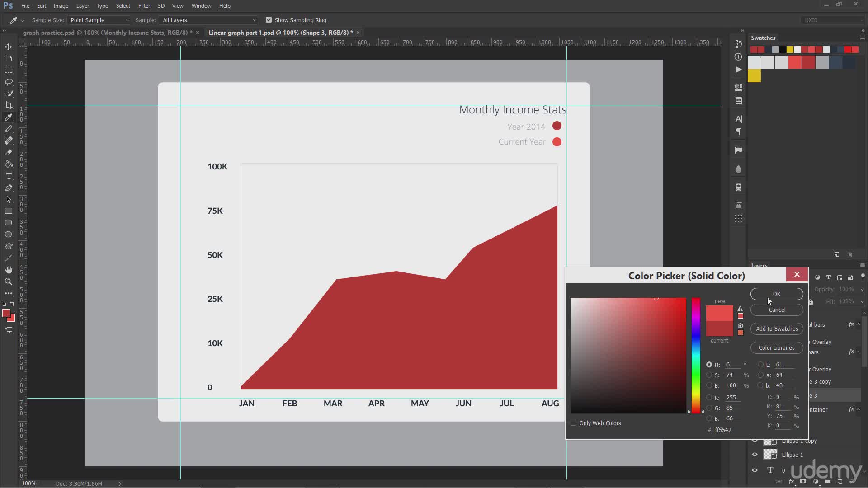Select the G green radio button
Screen dimensions: 868x488
click(x=709, y=408)
